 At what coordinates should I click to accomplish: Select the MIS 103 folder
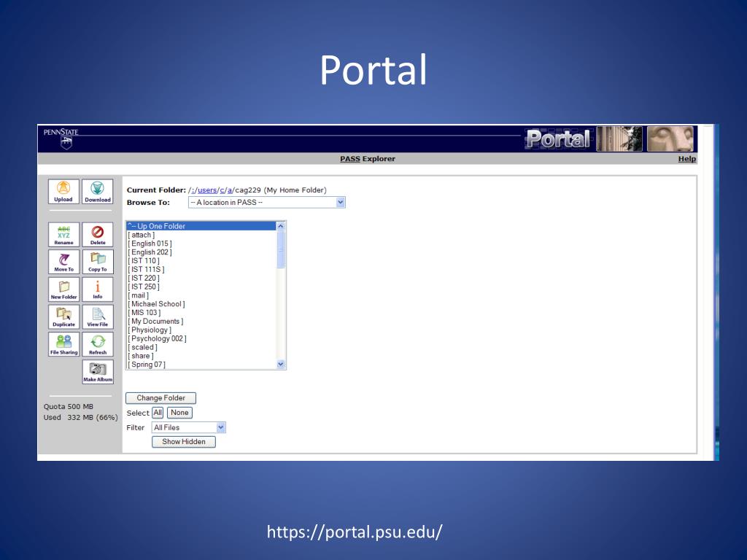pyautogui.click(x=201, y=312)
